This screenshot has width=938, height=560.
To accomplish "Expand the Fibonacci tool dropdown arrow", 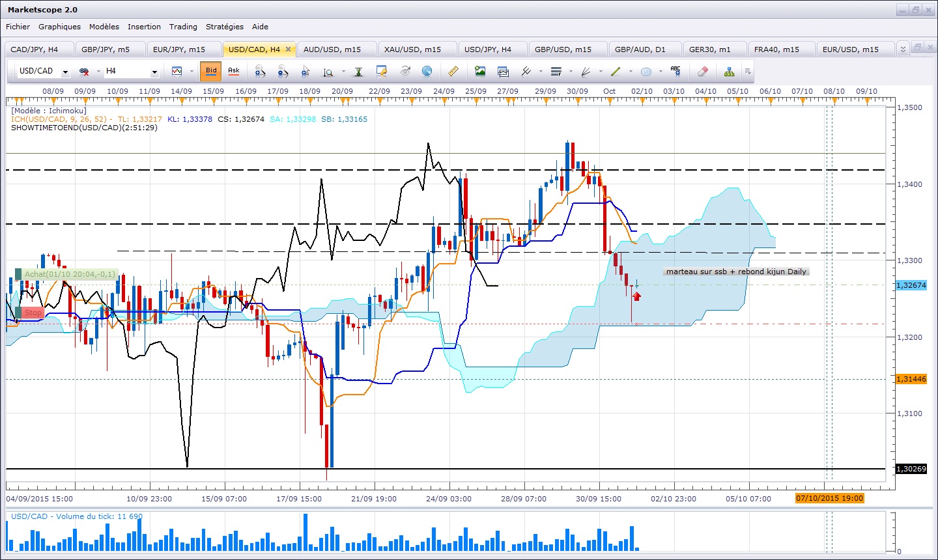I will tap(571, 72).
